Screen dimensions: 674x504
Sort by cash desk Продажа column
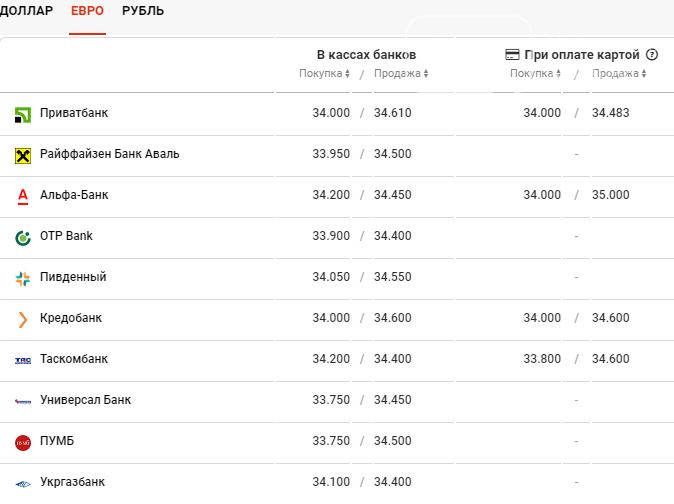tap(400, 74)
